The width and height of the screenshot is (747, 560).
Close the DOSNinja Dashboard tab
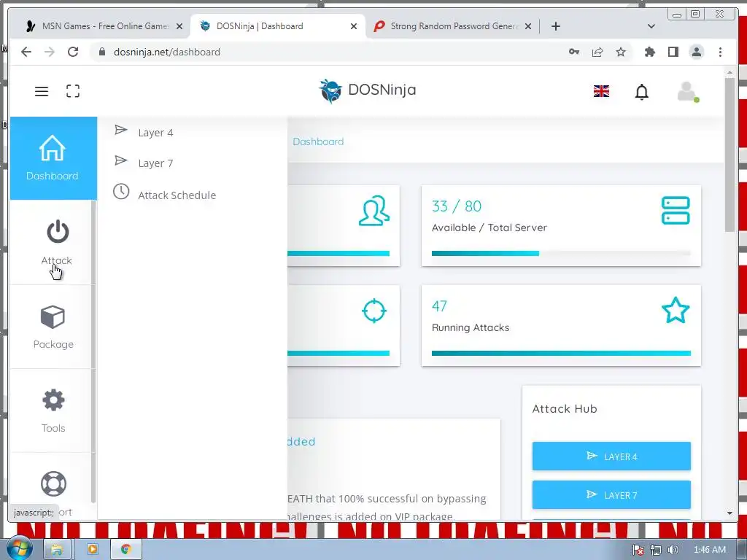tap(354, 27)
